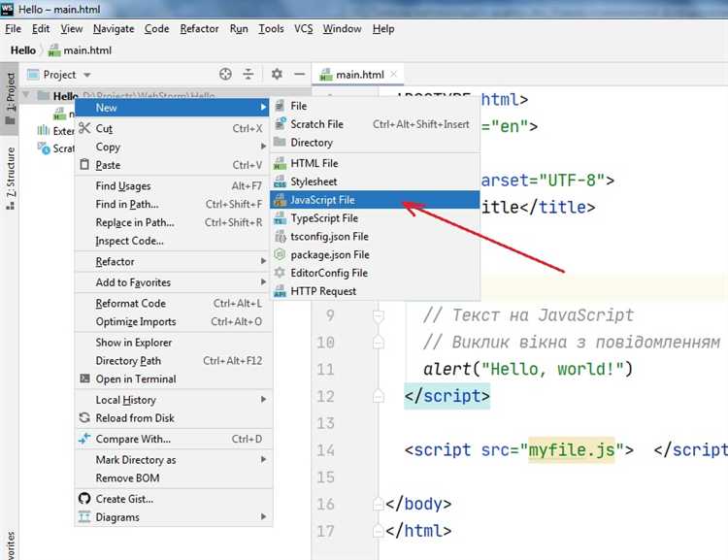The height and width of the screenshot is (560, 728).
Task: Expand Mark Directory as submenu arrow
Action: coord(263,459)
